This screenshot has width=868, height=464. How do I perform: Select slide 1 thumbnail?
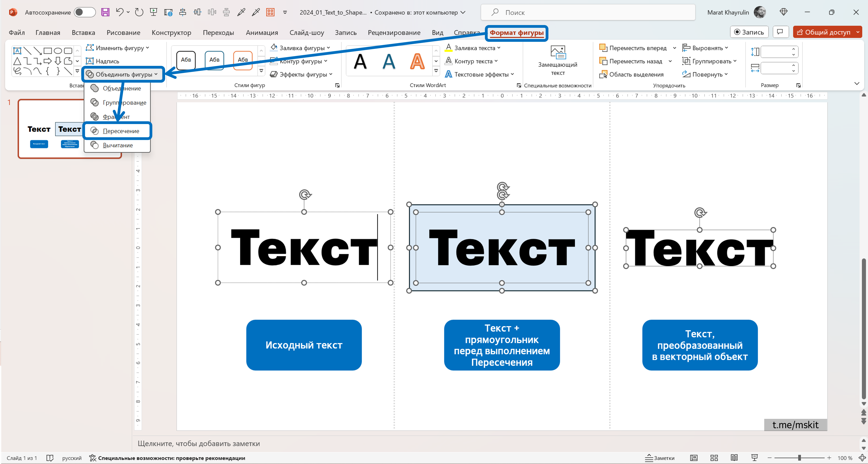coord(69,129)
